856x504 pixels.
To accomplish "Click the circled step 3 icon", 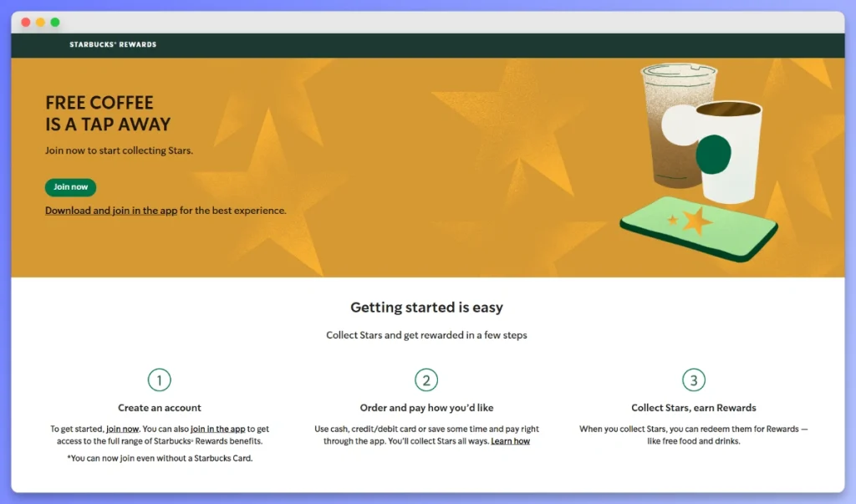I will [694, 379].
